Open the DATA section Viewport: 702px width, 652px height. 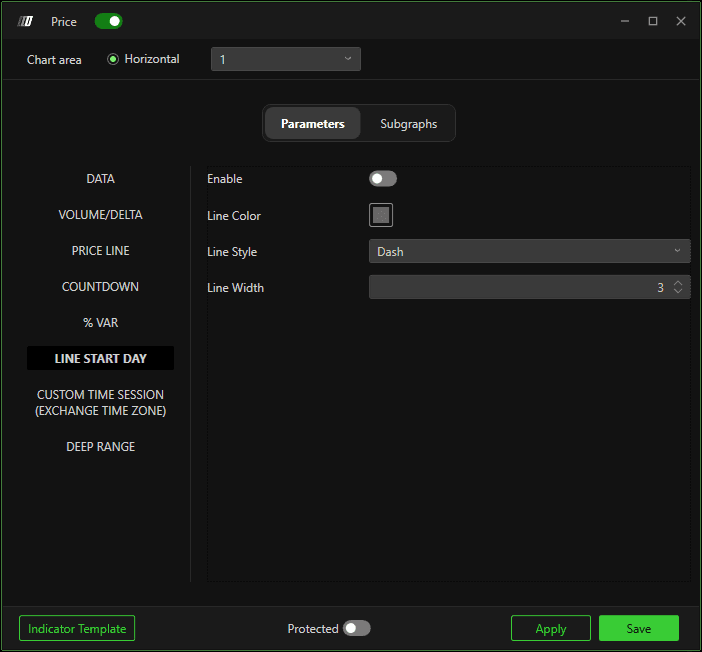point(100,179)
